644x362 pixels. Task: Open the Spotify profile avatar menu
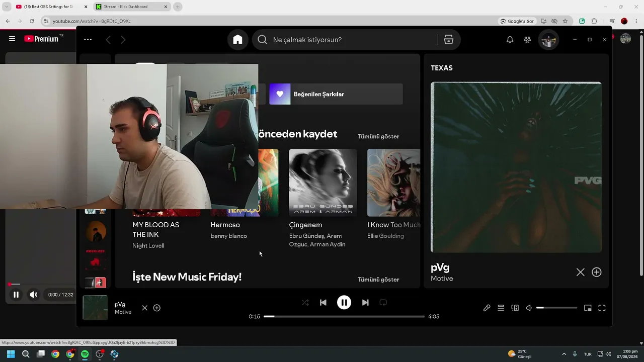548,40
